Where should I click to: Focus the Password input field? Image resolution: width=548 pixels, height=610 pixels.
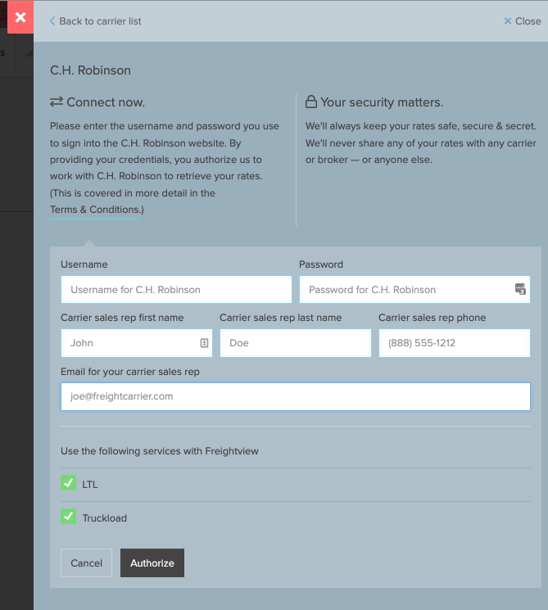[x=415, y=289]
